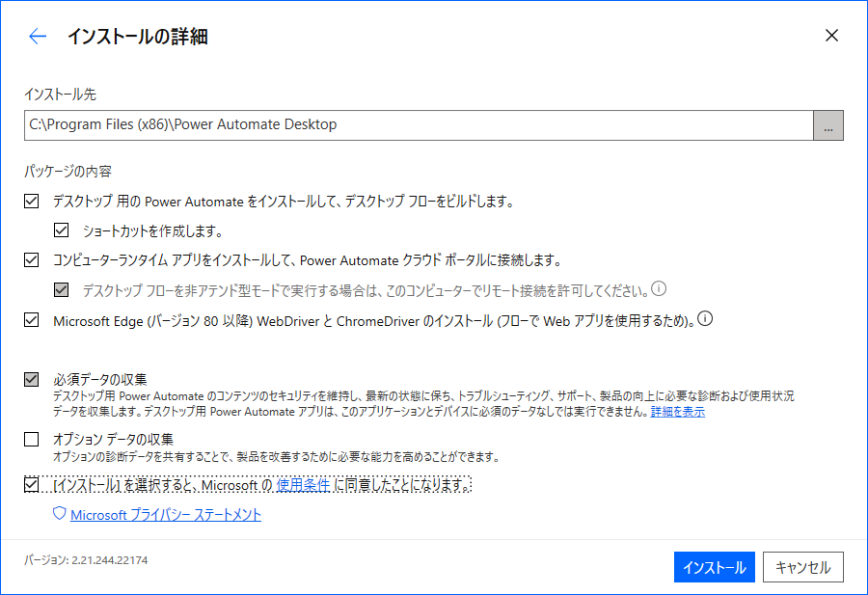Close the インストールの詳細 dialog
The width and height of the screenshot is (868, 595).
(831, 36)
